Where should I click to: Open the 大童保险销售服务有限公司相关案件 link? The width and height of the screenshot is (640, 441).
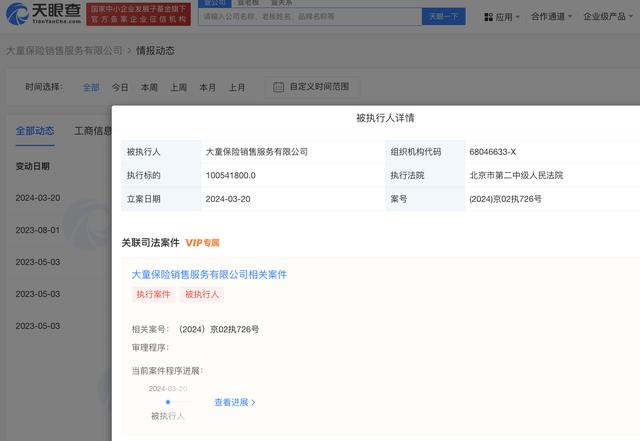(x=209, y=274)
